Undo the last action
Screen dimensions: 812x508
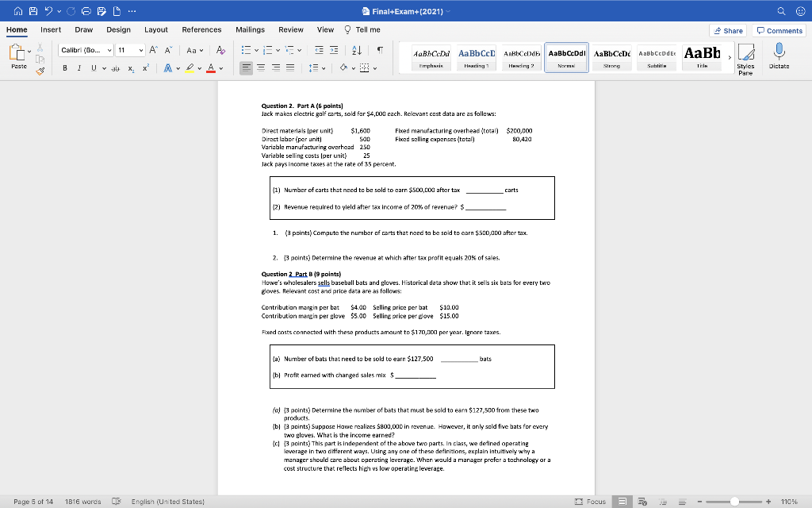(x=48, y=11)
